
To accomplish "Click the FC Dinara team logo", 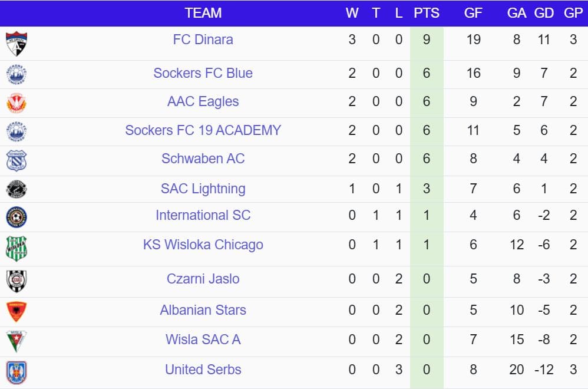I will click(x=16, y=44).
